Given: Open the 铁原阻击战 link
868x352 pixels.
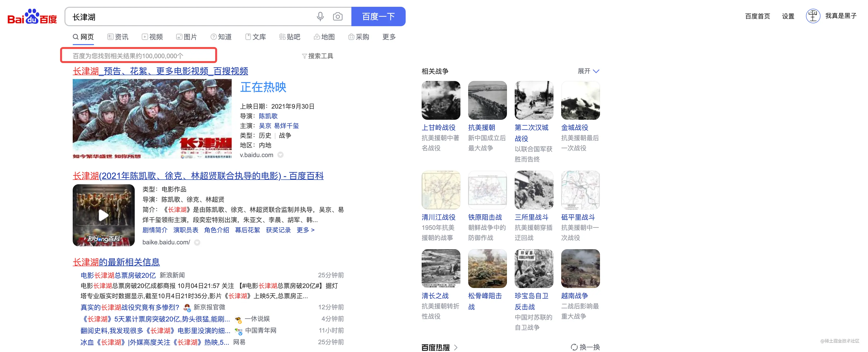Looking at the screenshot, I should [485, 217].
